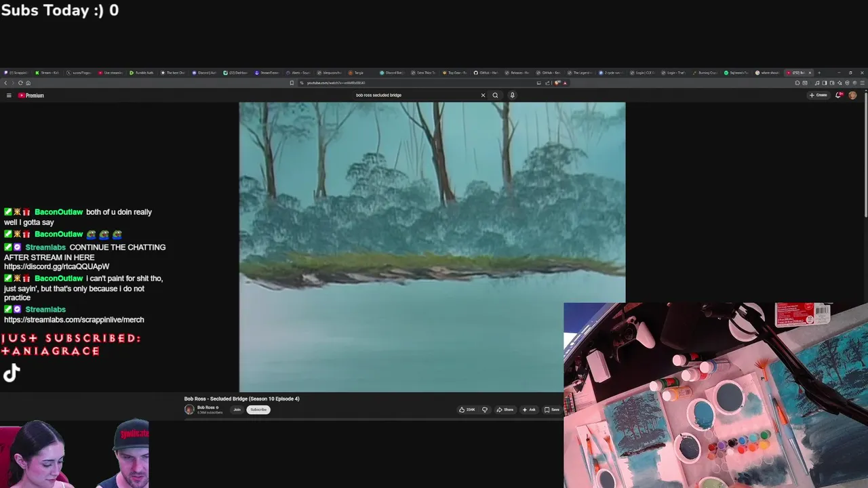Switch to the Discord tab

205,73
